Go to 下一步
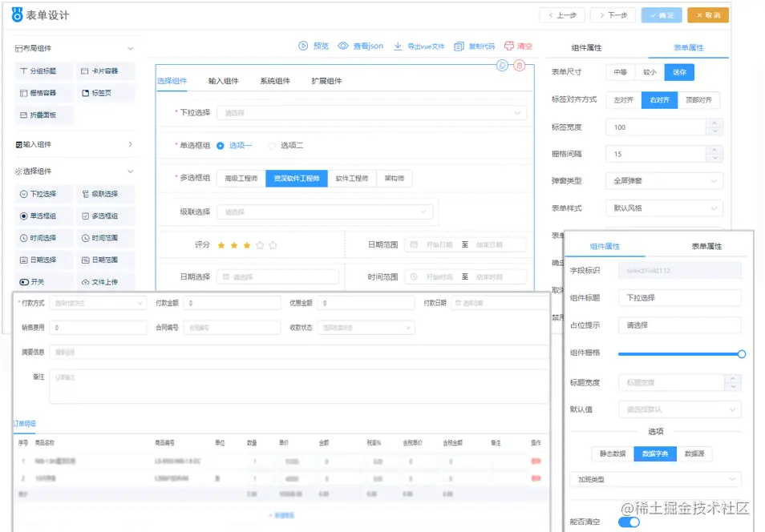This screenshot has height=532, width=765. [x=613, y=15]
